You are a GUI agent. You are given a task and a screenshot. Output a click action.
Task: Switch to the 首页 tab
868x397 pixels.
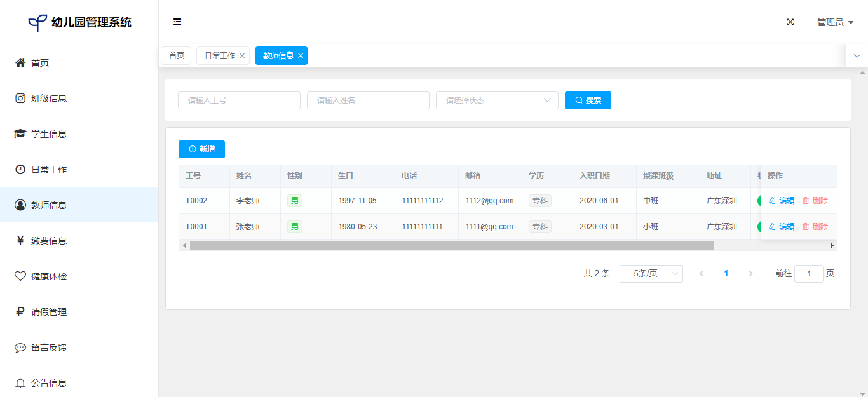click(x=176, y=56)
